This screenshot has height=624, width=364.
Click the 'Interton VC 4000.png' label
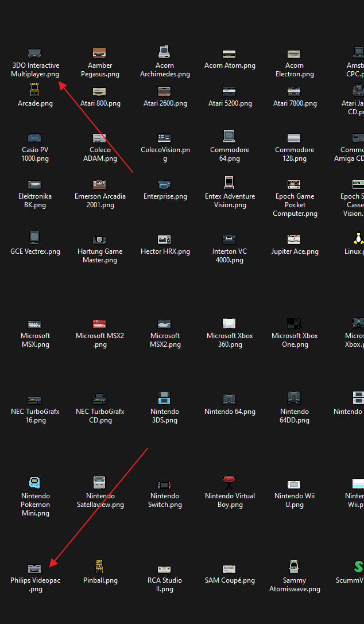(x=230, y=256)
